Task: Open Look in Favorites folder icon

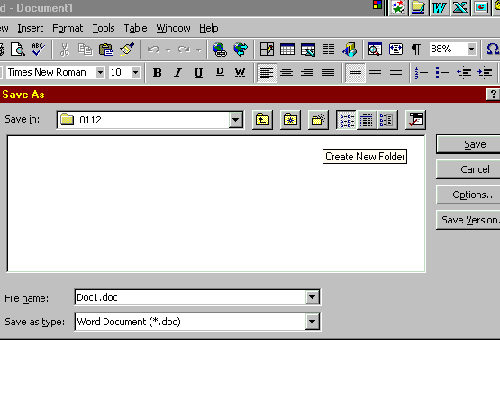Action: pyautogui.click(x=290, y=120)
